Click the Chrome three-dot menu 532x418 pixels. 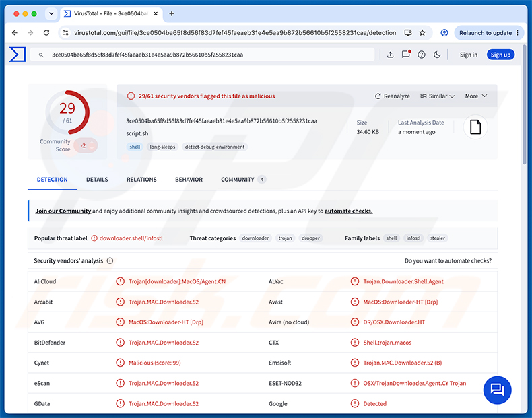tap(517, 33)
